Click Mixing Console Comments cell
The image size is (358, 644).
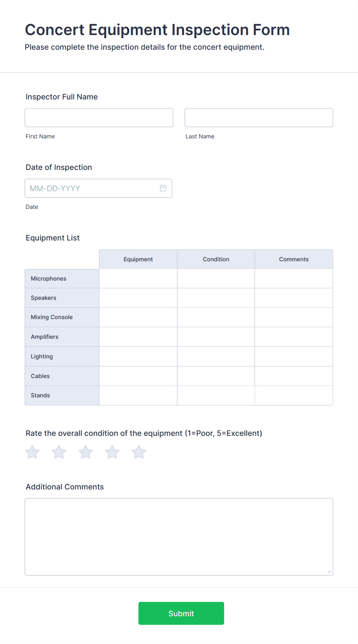pyautogui.click(x=294, y=317)
